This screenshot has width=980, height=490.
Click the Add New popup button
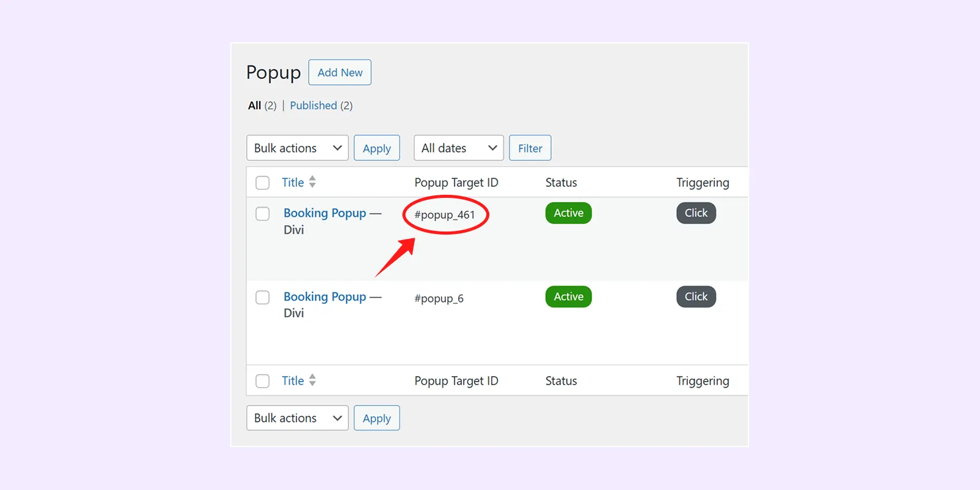(x=339, y=72)
